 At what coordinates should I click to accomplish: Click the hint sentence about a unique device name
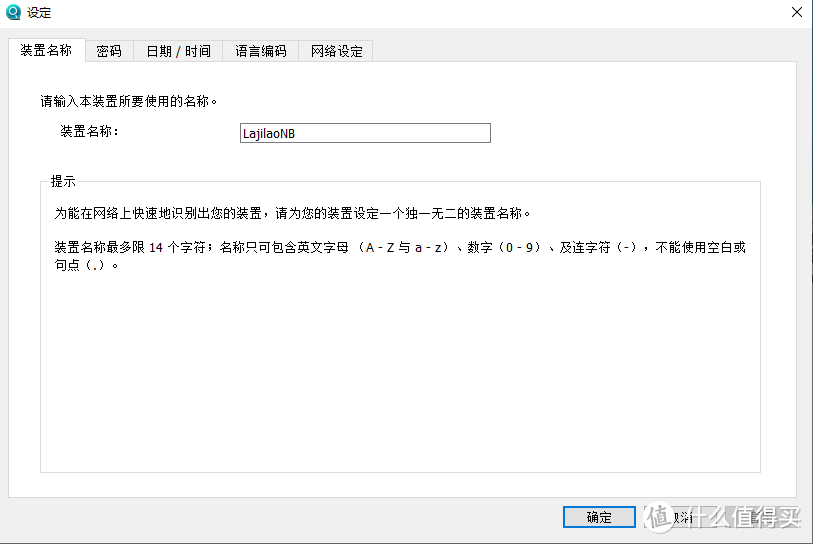tap(293, 214)
